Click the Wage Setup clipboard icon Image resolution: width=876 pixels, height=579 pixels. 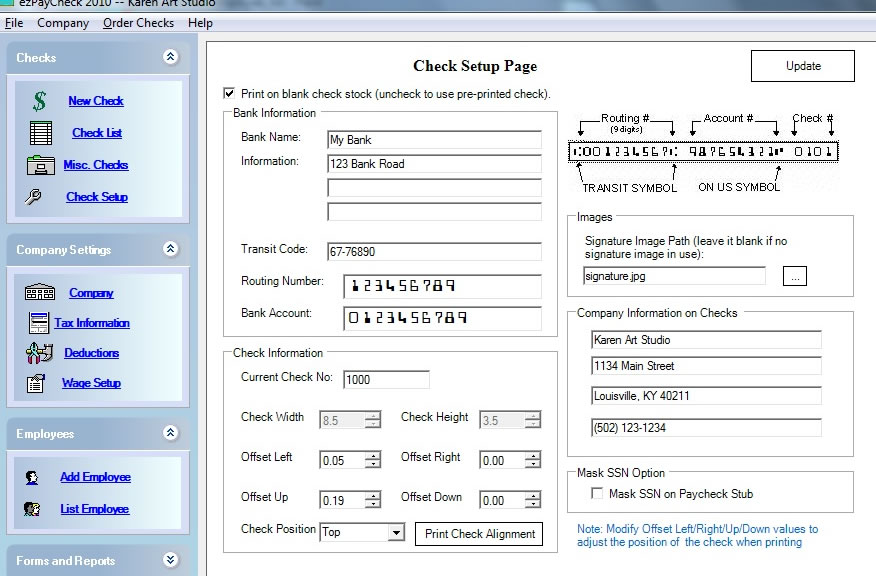pyautogui.click(x=36, y=383)
